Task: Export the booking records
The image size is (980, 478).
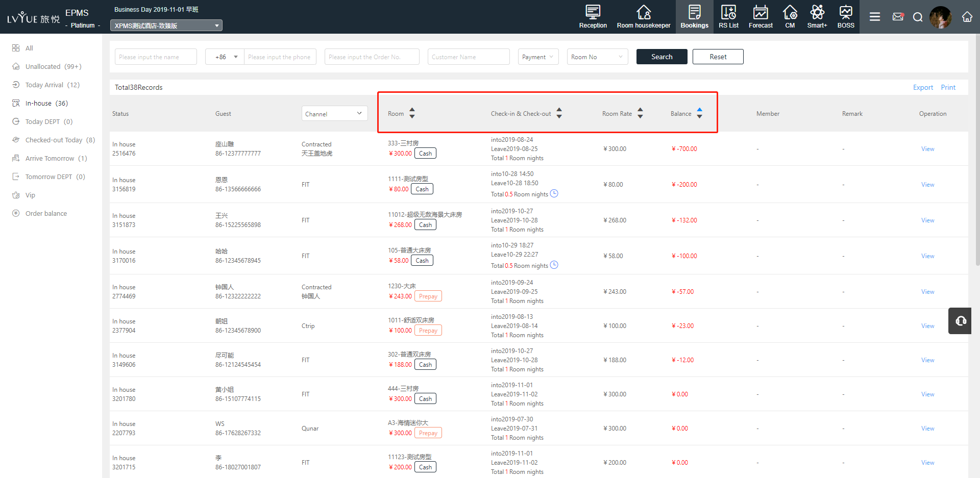Action: [923, 87]
